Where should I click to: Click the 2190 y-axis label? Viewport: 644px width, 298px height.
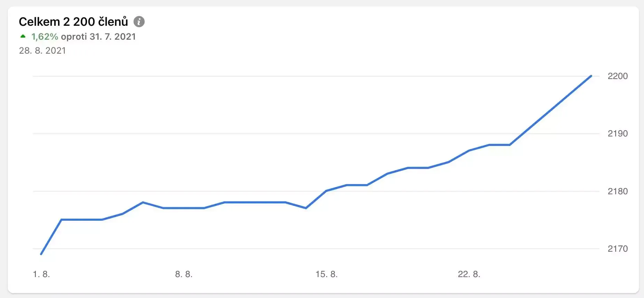618,133
